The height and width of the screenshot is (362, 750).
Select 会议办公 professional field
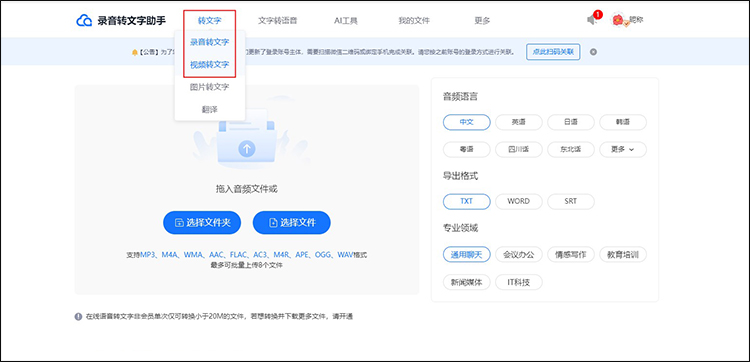[x=518, y=254]
